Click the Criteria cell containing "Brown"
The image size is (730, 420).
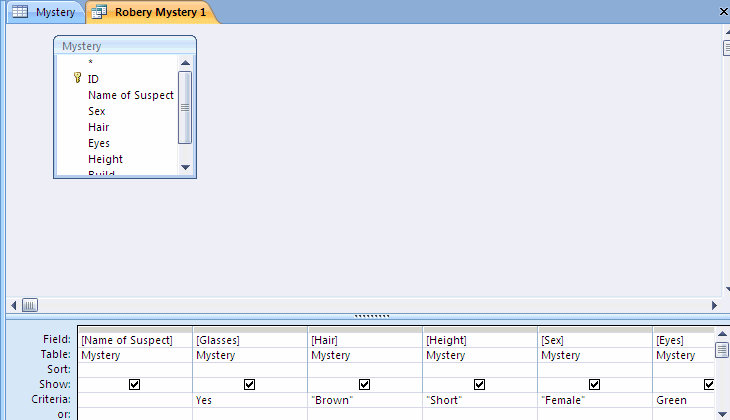(364, 399)
